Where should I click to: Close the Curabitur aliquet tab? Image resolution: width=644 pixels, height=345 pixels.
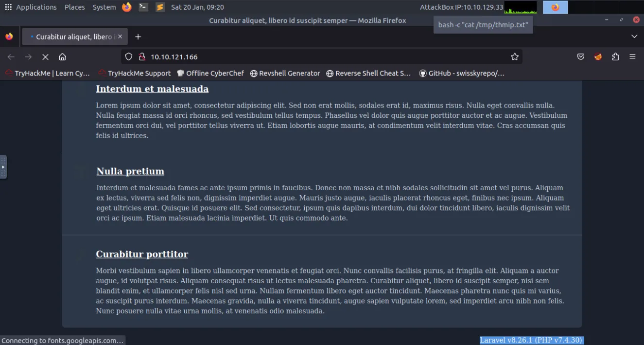[120, 36]
